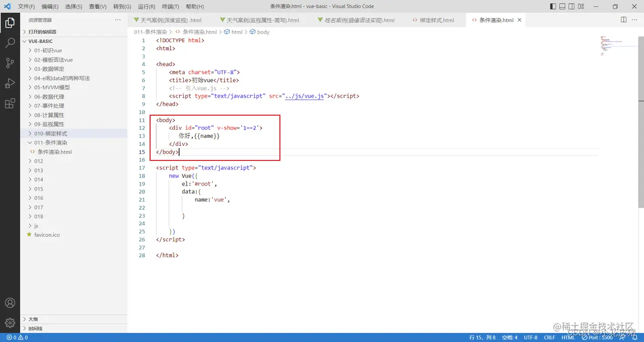Change HTML language mode in status bar
644x342 pixels.
[x=568, y=337]
